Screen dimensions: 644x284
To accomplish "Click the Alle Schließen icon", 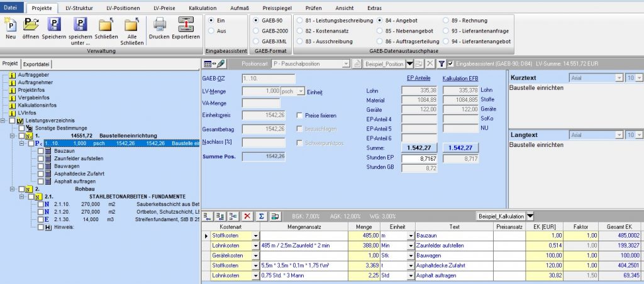I will pyautogui.click(x=132, y=25).
